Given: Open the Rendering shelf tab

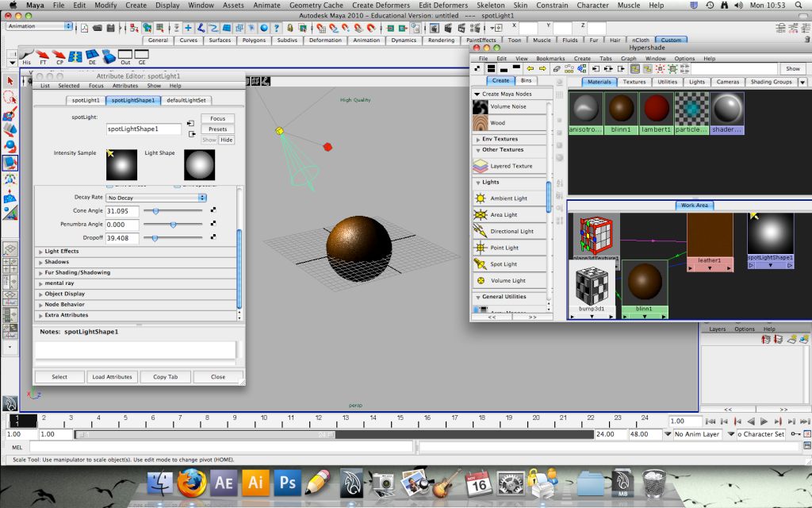Looking at the screenshot, I should pos(441,40).
